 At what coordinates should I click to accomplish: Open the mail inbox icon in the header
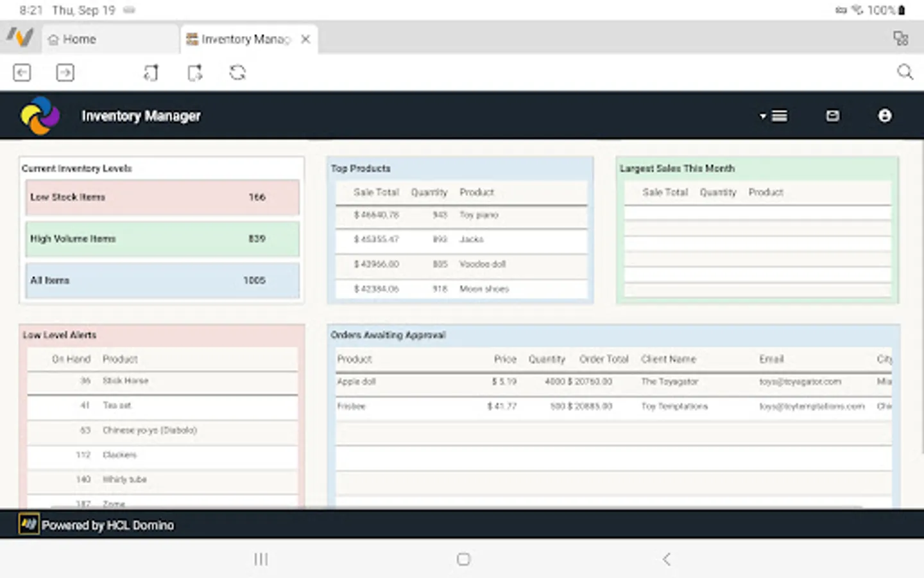[832, 116]
